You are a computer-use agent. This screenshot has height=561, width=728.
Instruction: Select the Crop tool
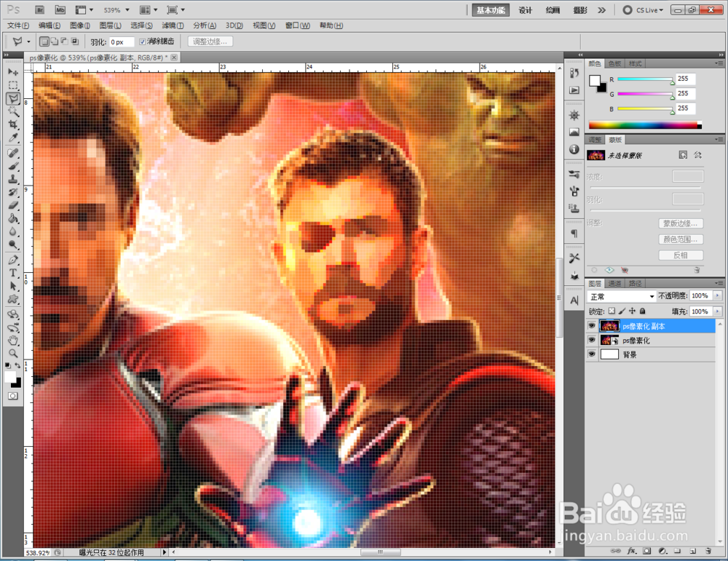coord(13,124)
